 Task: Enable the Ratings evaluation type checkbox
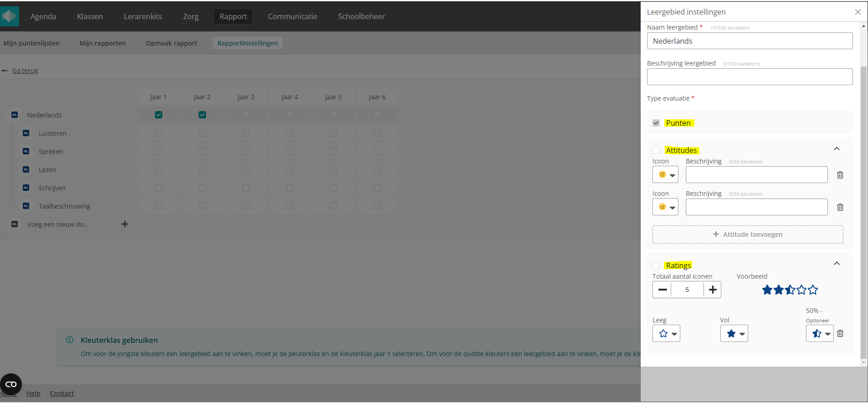tap(656, 265)
